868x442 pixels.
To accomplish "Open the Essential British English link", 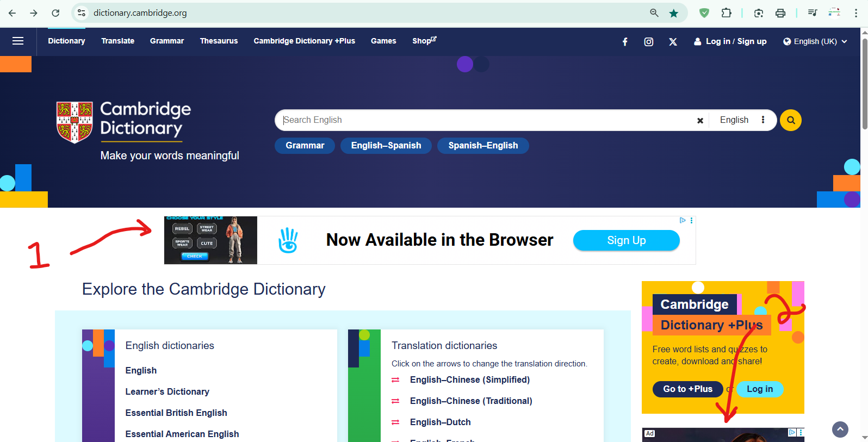I will pyautogui.click(x=176, y=413).
